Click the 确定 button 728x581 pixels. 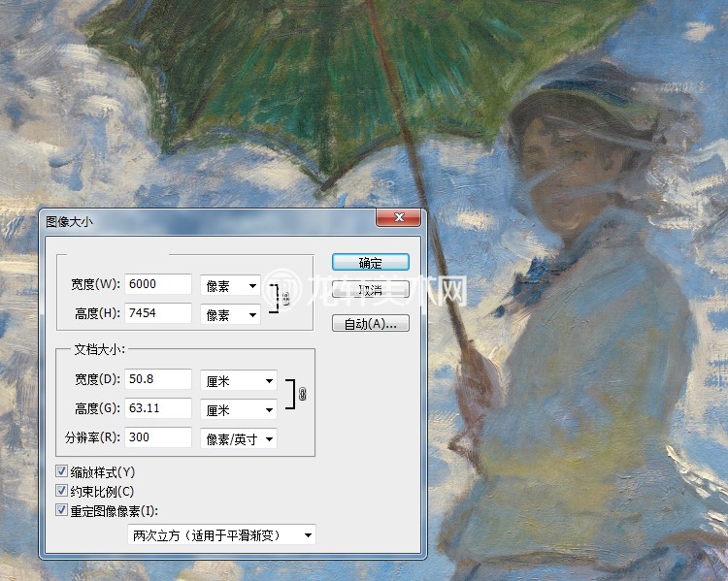[x=371, y=263]
